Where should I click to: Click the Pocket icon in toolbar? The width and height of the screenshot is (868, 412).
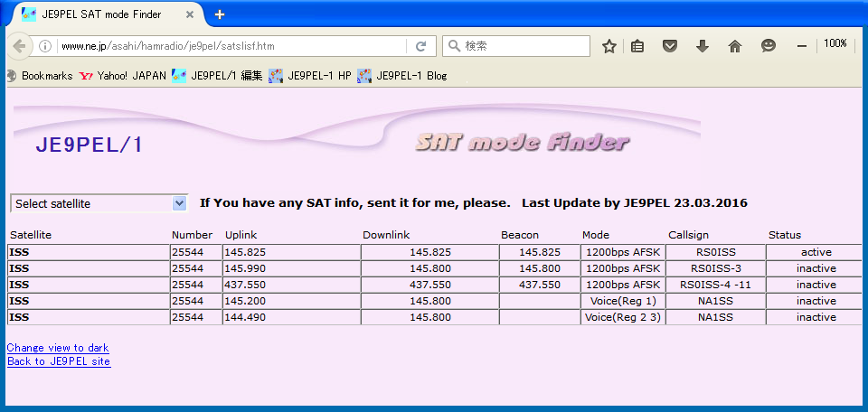[670, 46]
